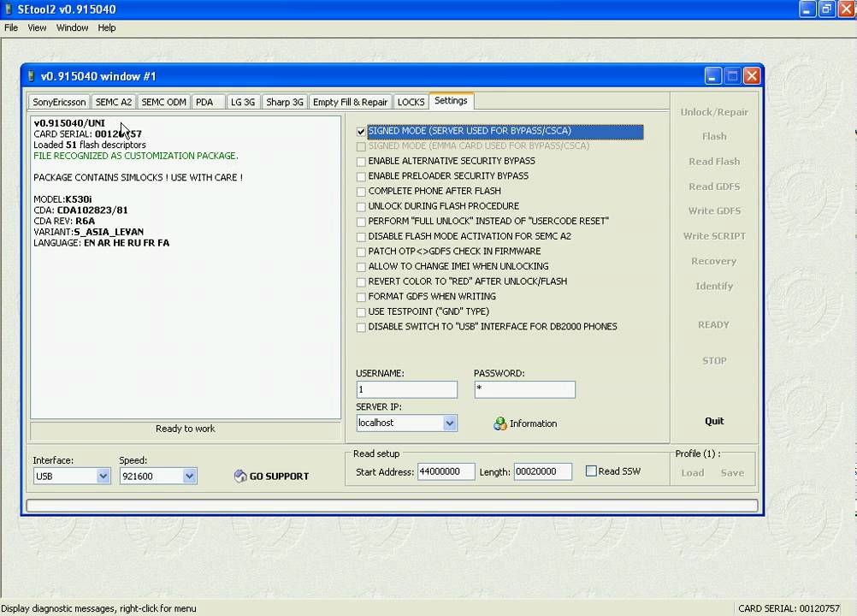Click the Ready to work status
Image resolution: width=857 pixels, height=616 pixels.
(186, 429)
